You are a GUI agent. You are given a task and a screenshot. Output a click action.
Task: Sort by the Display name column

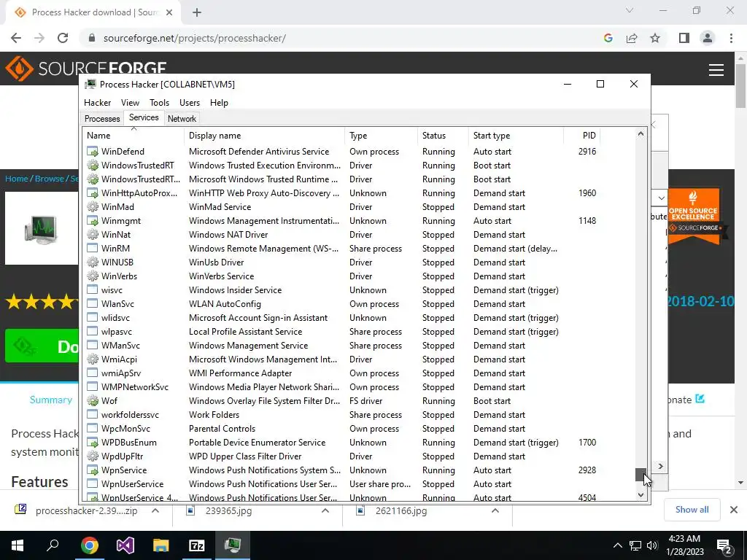pos(264,135)
